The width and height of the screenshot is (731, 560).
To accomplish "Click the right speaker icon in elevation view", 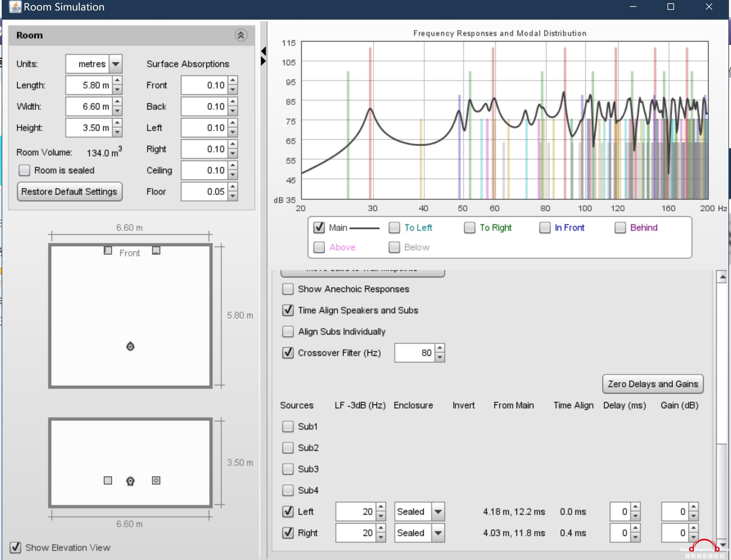I will pos(156,480).
